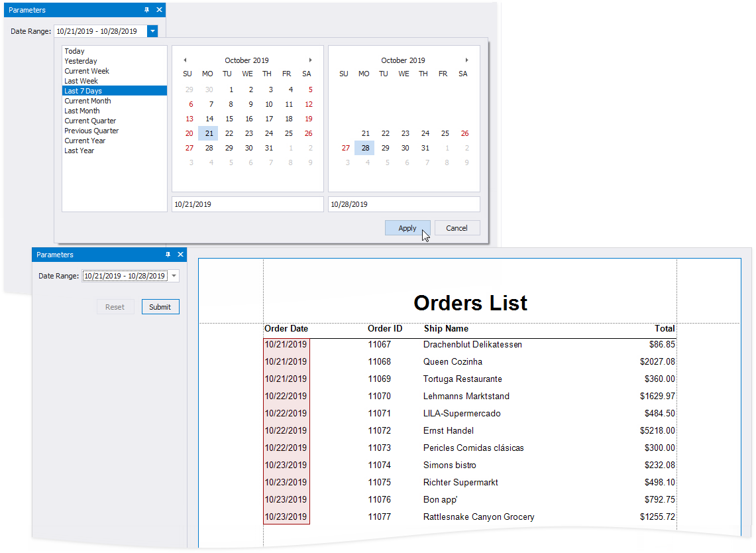Click the end date field showing 10/28/2019
Viewport: 756px width, 553px height.
pyautogui.click(x=404, y=204)
